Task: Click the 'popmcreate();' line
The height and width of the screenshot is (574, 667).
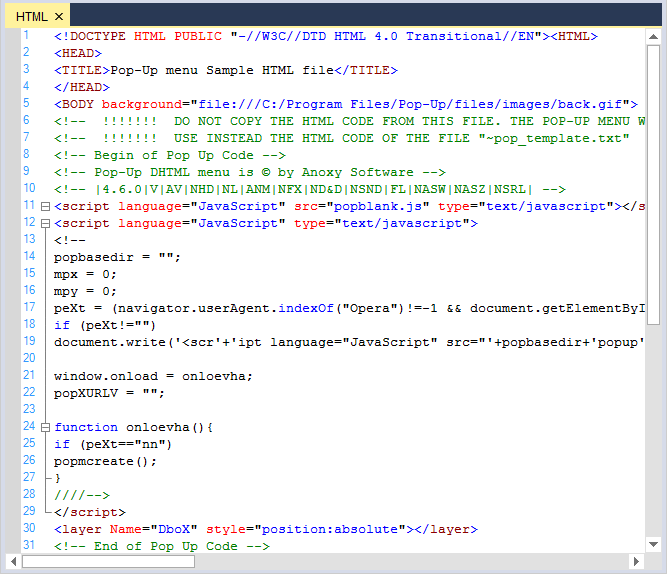Action: click(105, 461)
